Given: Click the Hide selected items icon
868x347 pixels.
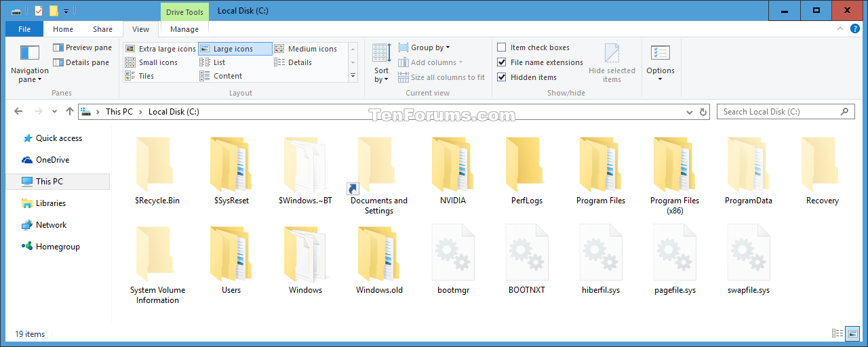Looking at the screenshot, I should point(612,54).
